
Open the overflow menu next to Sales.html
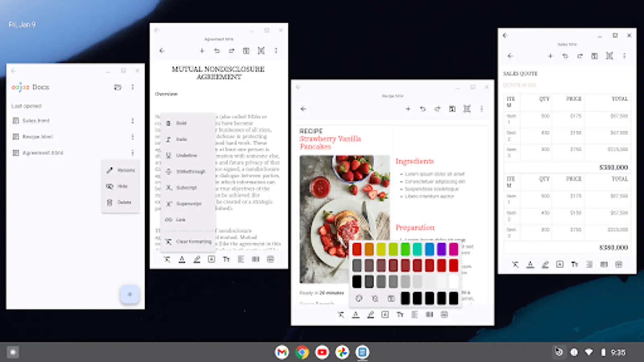coord(132,120)
